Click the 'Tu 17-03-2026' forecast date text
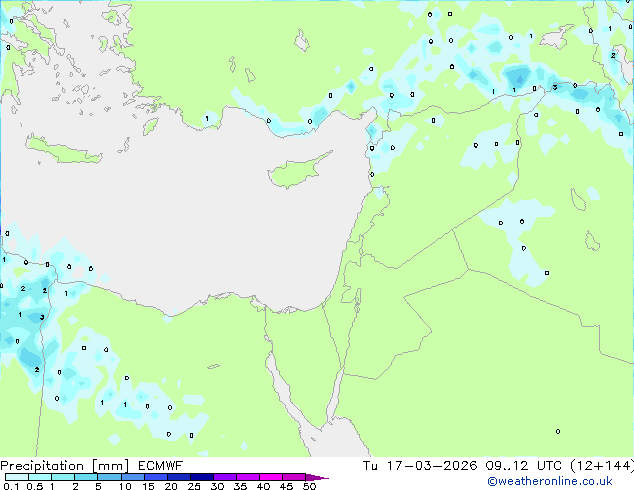This screenshot has height=490, width=634. tap(420, 466)
